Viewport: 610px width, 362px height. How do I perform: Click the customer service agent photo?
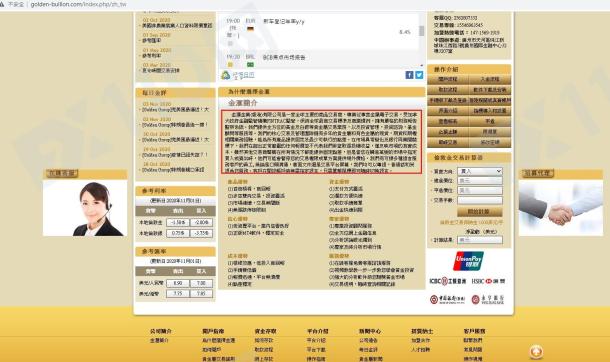point(85,208)
